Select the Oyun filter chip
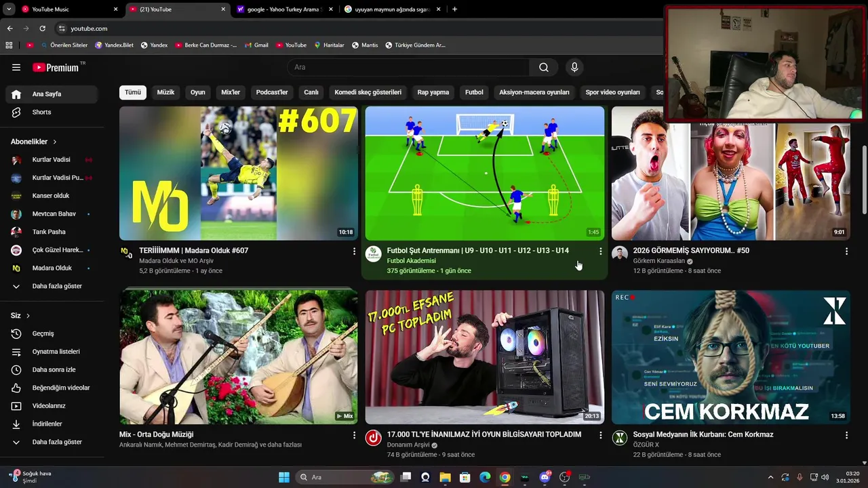The height and width of the screenshot is (488, 868). [x=198, y=92]
